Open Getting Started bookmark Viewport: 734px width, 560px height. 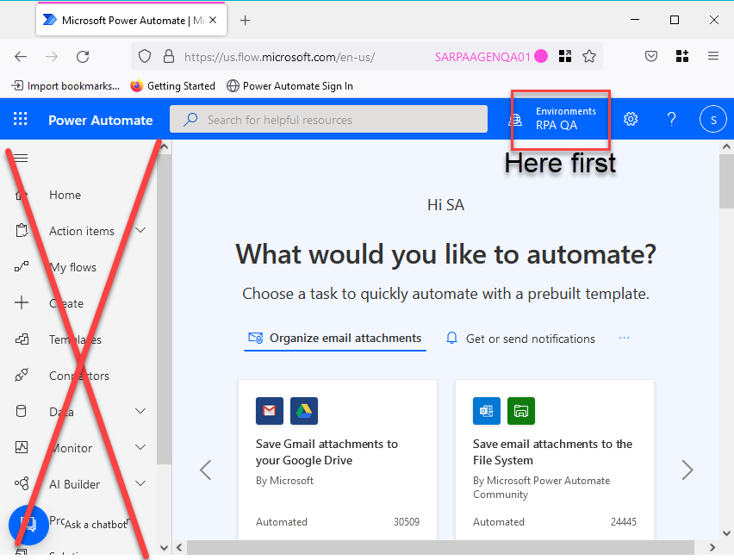pyautogui.click(x=173, y=86)
